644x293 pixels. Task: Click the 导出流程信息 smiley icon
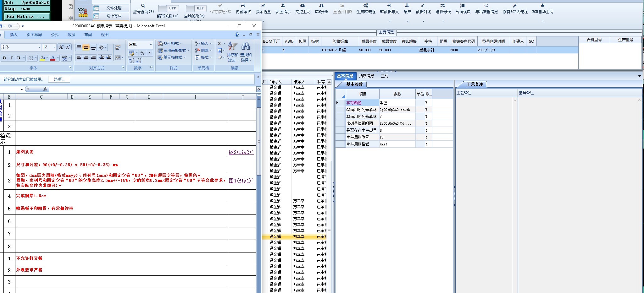point(486,6)
